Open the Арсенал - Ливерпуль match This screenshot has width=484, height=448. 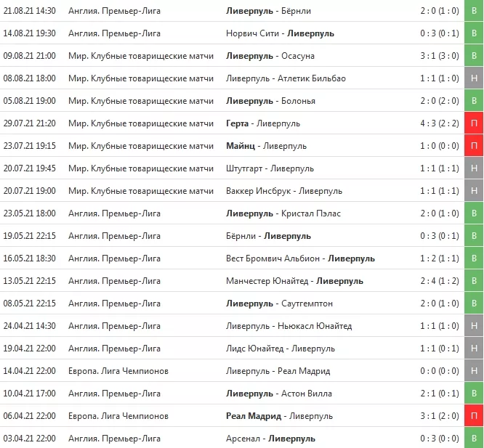point(271,439)
